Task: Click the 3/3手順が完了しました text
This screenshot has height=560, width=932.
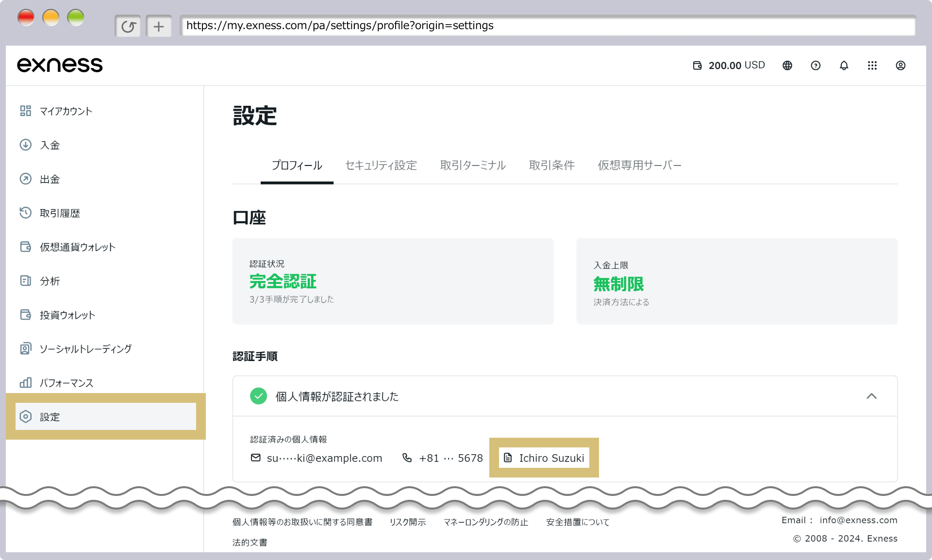Action: (292, 299)
